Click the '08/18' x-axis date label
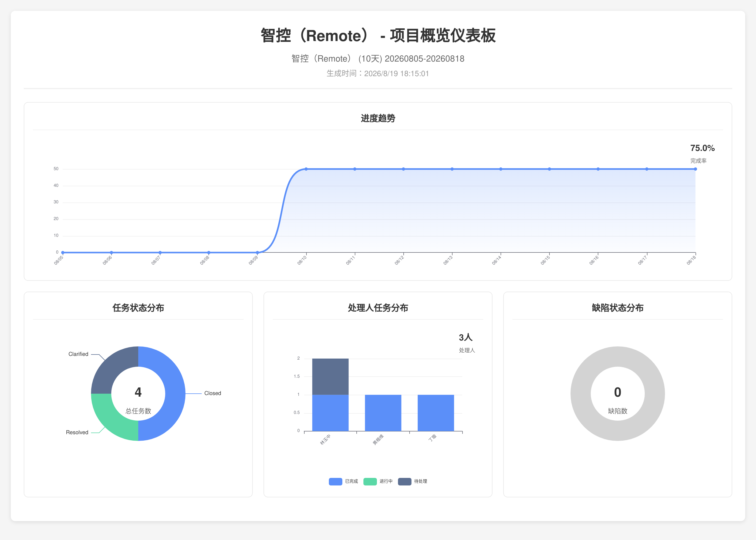Viewport: 756px width, 540px height. (691, 260)
